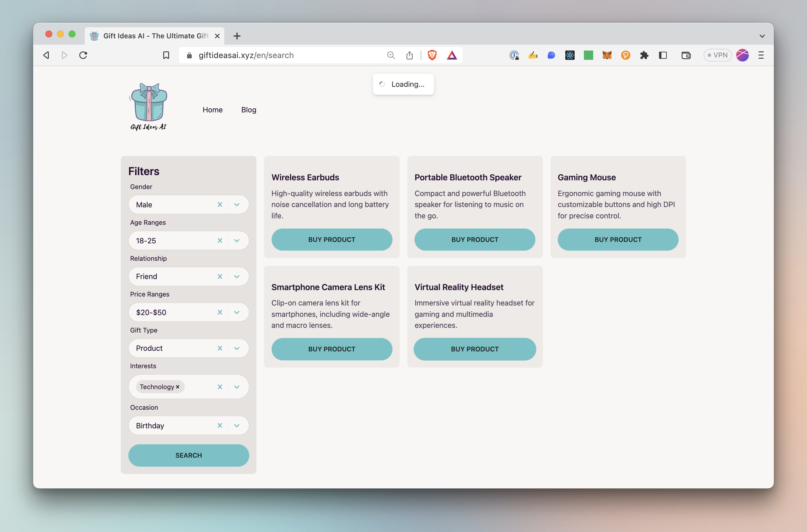The width and height of the screenshot is (807, 532).
Task: Expand the Occasion dropdown chevron
Action: pyautogui.click(x=237, y=425)
